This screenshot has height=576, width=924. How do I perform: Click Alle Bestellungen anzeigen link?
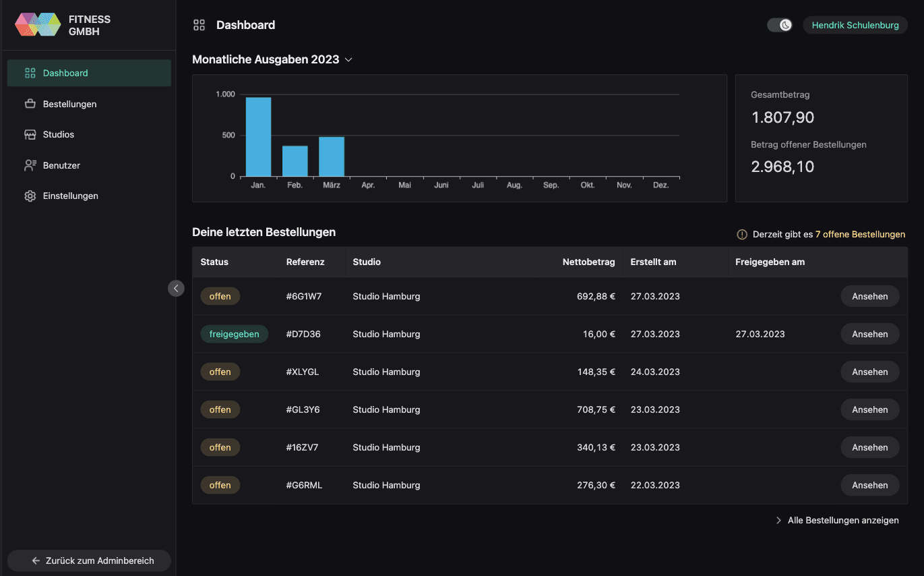tap(843, 521)
